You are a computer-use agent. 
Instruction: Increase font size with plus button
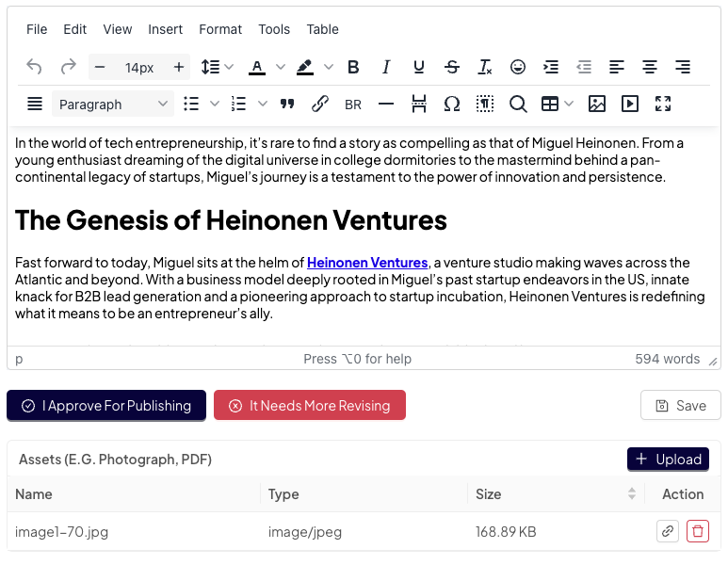(x=179, y=67)
